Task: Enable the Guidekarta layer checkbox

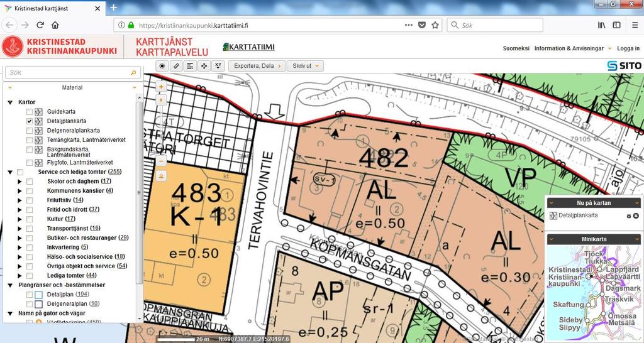Action: 29,112
